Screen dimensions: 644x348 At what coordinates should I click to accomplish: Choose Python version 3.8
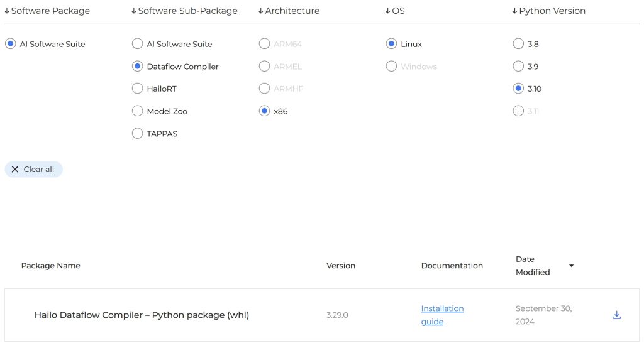click(x=518, y=44)
